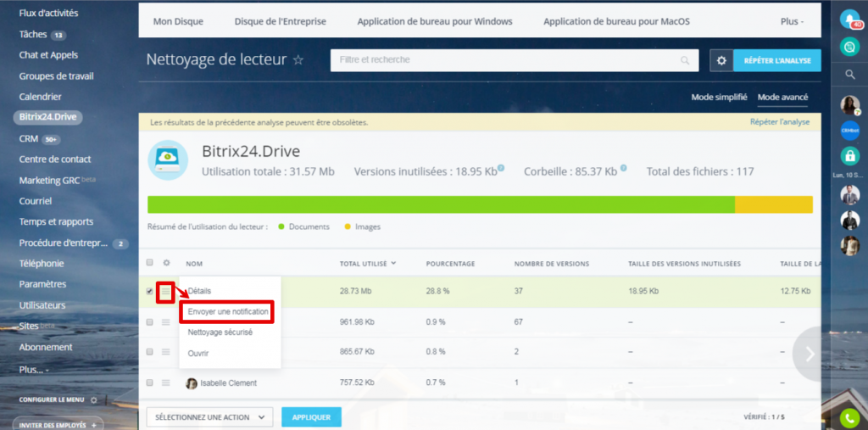The image size is (868, 430).
Task: Click help icon next to Versions inutilisées
Action: coord(501,168)
